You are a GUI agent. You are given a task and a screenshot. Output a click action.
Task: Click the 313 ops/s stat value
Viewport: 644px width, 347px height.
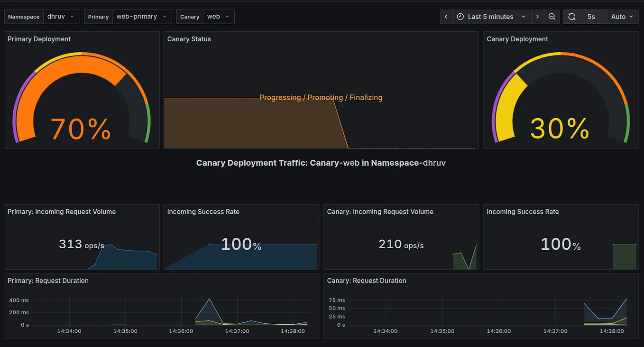coord(70,244)
